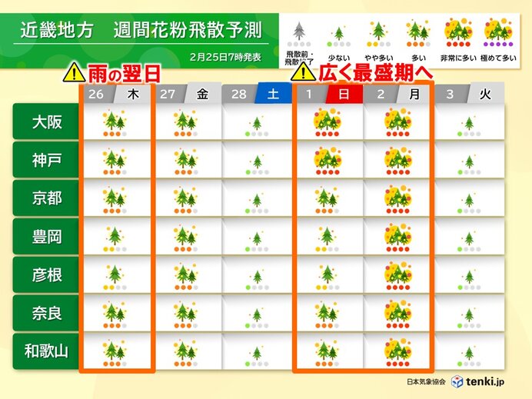Viewport: 532px width, 399px height.
Task: Click the "極めて多い" legend icon
Action: coord(497,30)
